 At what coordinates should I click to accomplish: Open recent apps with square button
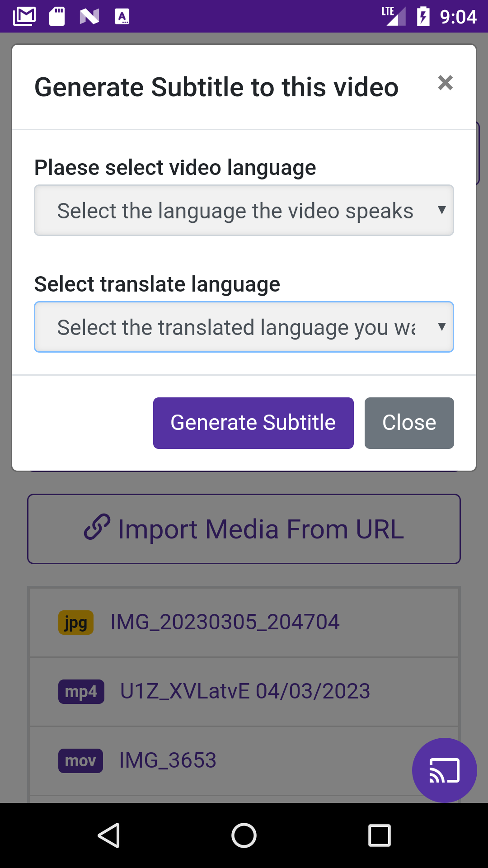(x=379, y=835)
